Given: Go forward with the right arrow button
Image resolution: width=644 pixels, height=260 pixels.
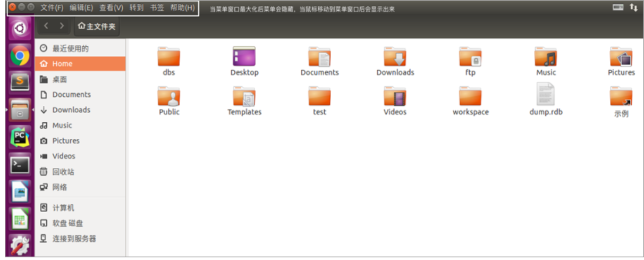Looking at the screenshot, I should 62,26.
